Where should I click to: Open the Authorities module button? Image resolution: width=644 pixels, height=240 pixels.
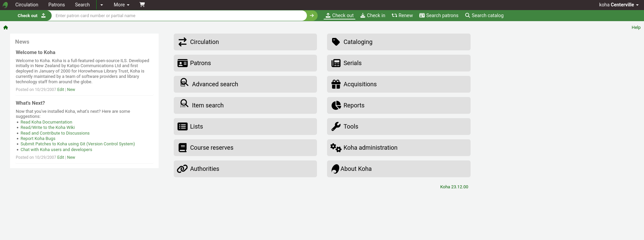pyautogui.click(x=245, y=169)
